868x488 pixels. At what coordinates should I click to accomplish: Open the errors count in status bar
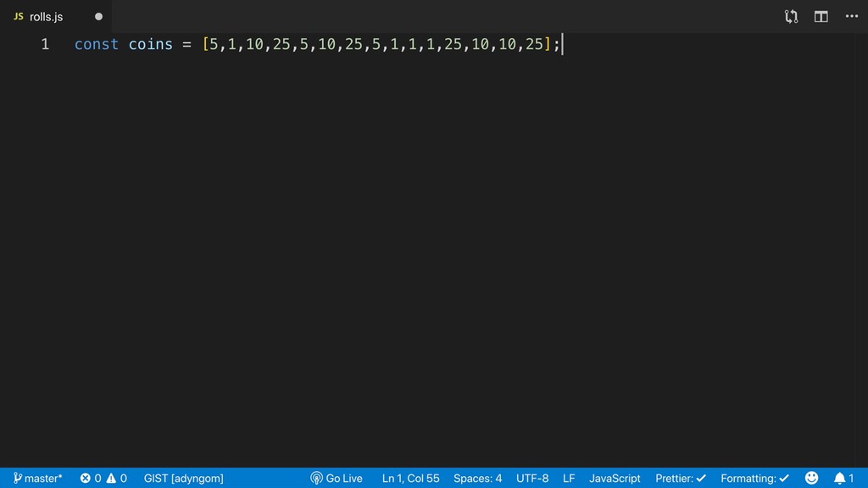point(91,478)
